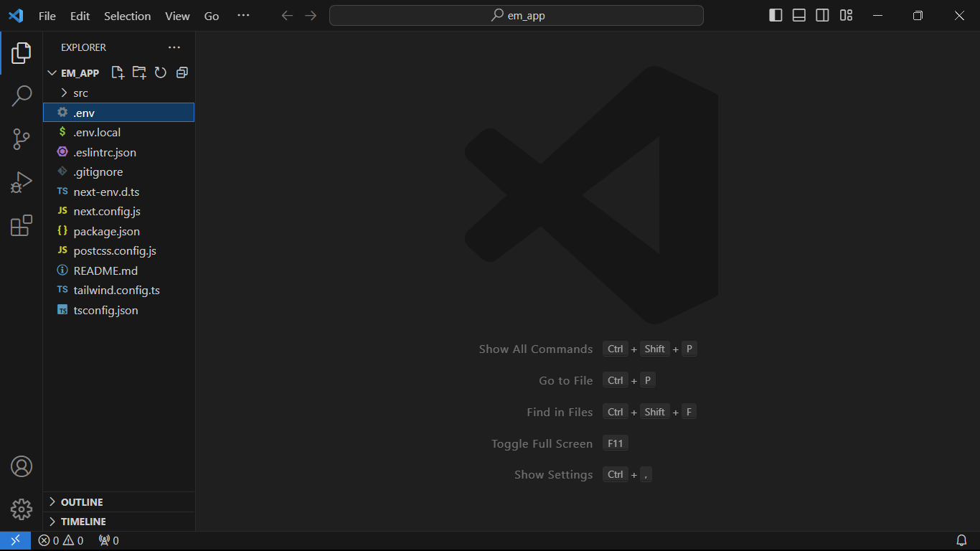The height and width of the screenshot is (551, 980).
Task: Open the View menu
Action: tap(177, 16)
